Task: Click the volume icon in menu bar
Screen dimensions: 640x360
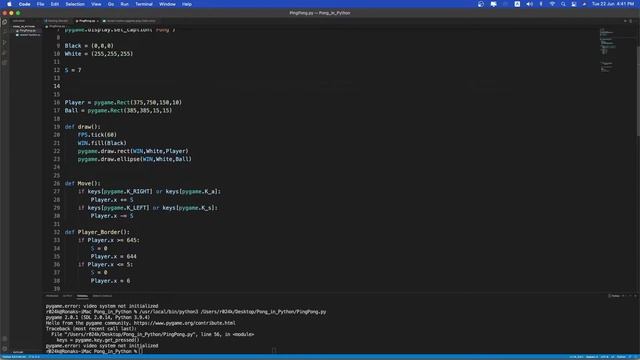Action: (x=529, y=4)
